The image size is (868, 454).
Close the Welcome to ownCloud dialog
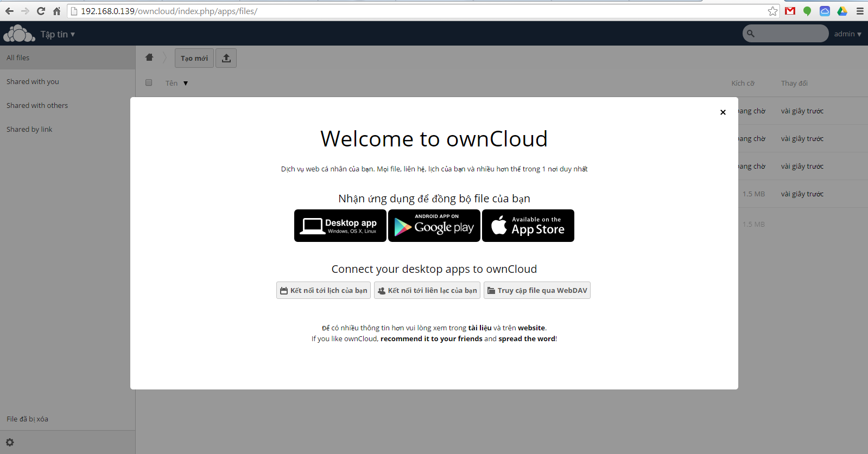(723, 112)
